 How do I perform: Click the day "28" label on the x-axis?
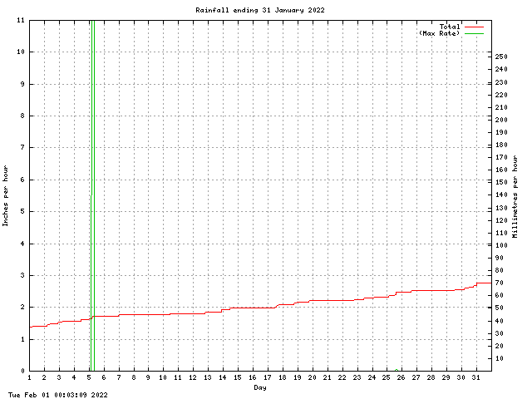431,377
